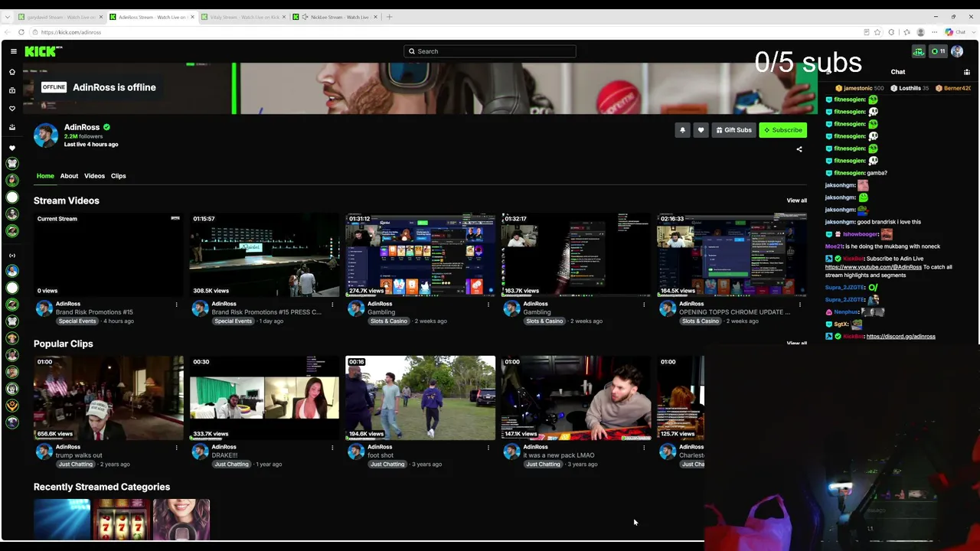The image size is (980, 551).
Task: Open the chat gift leaderboard icon
Action: (967, 72)
